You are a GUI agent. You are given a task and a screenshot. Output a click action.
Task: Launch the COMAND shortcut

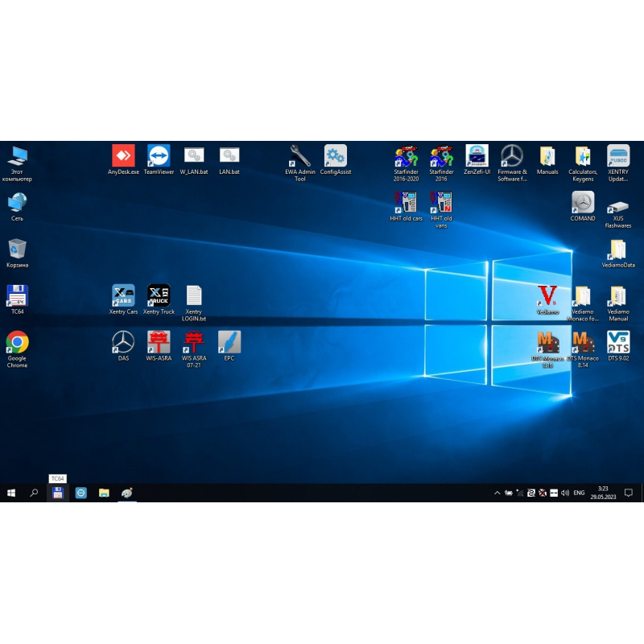pyautogui.click(x=582, y=204)
